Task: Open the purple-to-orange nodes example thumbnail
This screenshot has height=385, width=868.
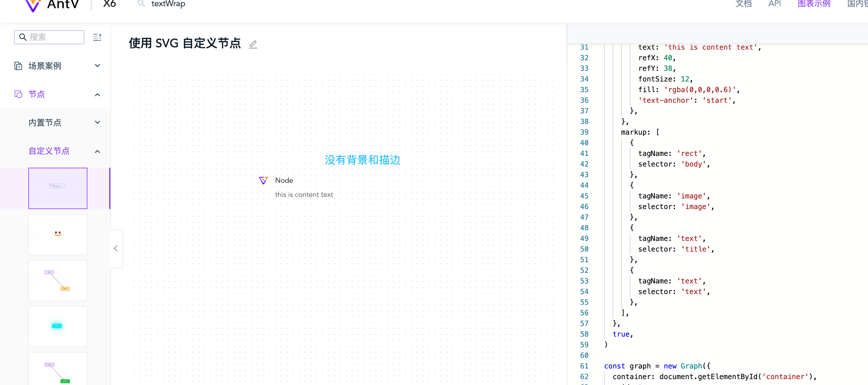Action: click(x=58, y=280)
